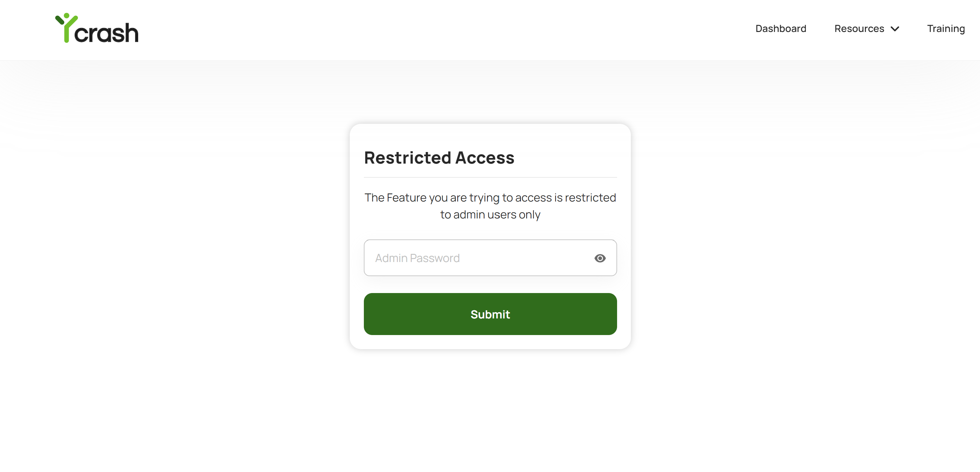Image resolution: width=980 pixels, height=472 pixels.
Task: Click the restricted feature description text
Action: 490,198
